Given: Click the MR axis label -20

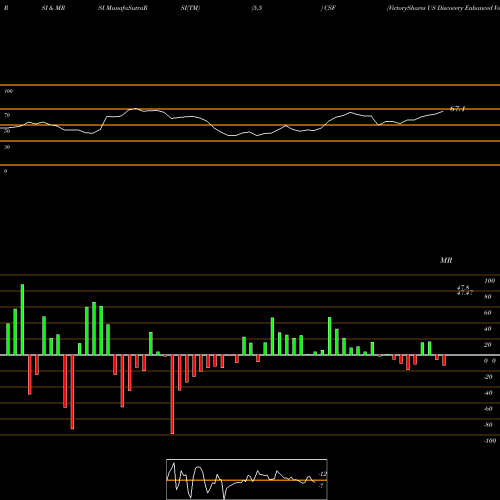Looking at the screenshot, I should [488, 377].
